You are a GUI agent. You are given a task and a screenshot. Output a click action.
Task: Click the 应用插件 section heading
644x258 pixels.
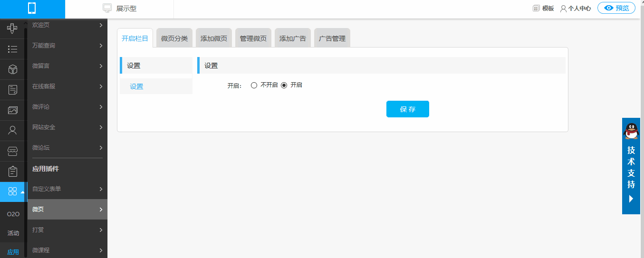pyautogui.click(x=46, y=169)
